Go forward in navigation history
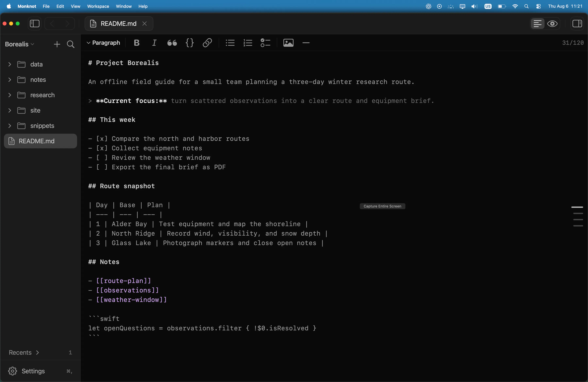 point(67,24)
